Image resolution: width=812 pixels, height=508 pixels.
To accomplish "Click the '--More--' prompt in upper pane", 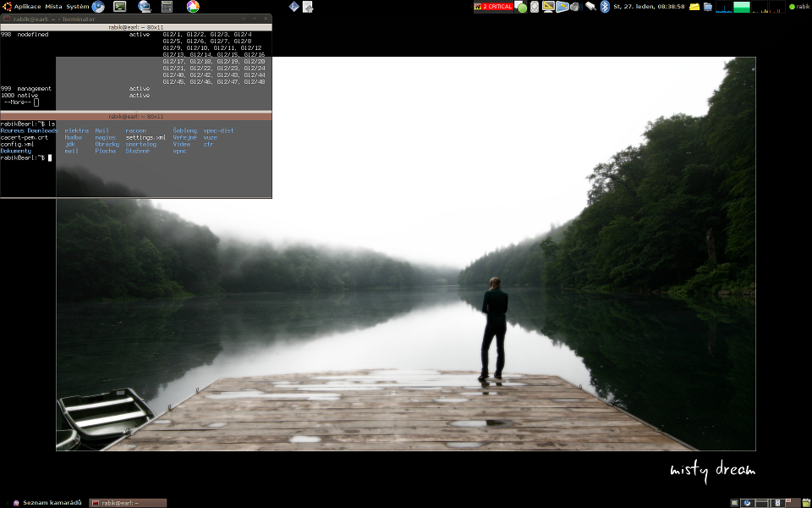I will tap(18, 102).
